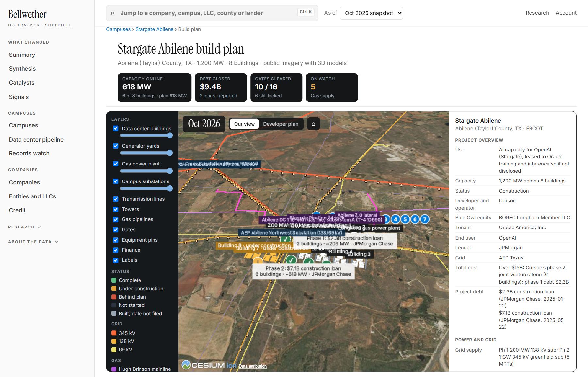The image size is (588, 377).
Task: Select equipment pin number 4 on map
Action: click(x=396, y=219)
